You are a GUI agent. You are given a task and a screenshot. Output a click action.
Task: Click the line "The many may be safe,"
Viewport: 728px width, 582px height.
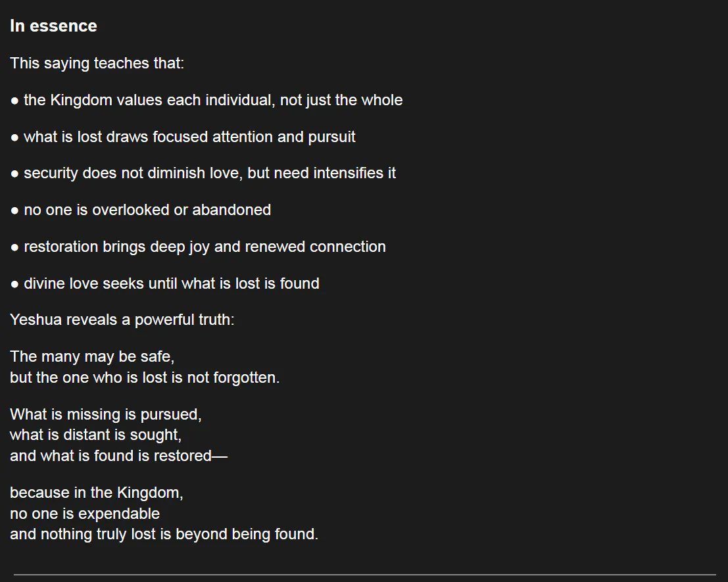click(92, 356)
